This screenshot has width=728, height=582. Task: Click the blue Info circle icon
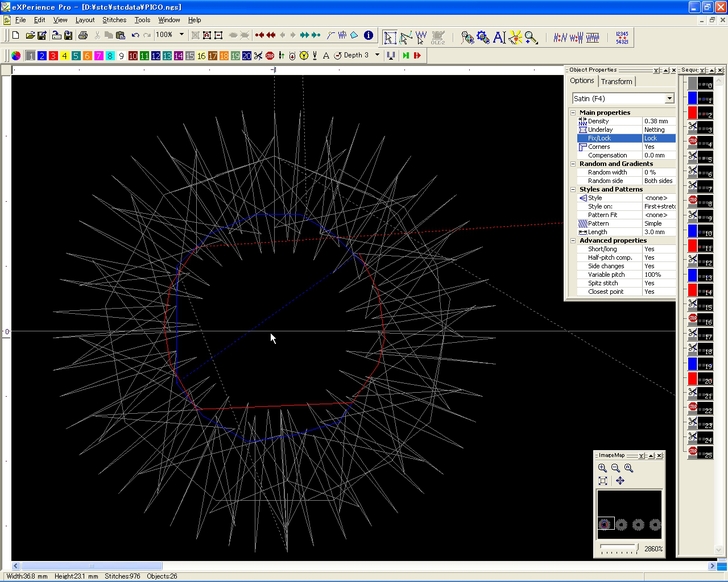click(x=369, y=35)
